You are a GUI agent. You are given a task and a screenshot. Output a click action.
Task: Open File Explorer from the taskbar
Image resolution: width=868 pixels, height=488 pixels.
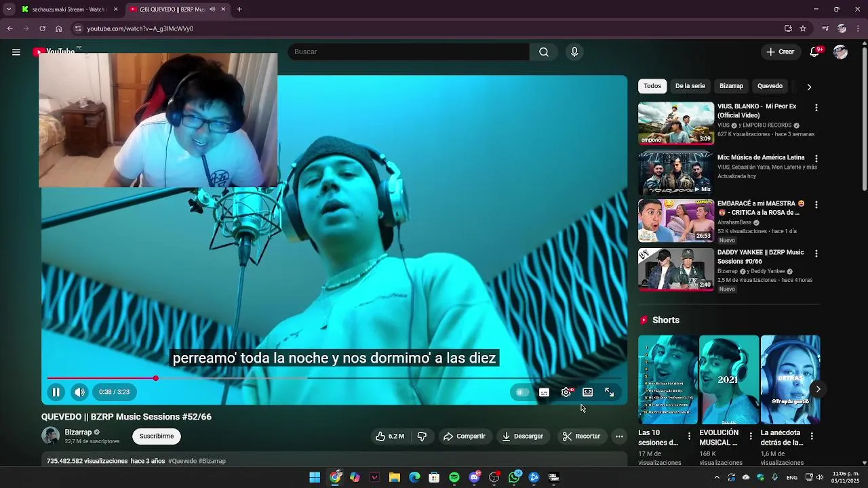coord(395,477)
